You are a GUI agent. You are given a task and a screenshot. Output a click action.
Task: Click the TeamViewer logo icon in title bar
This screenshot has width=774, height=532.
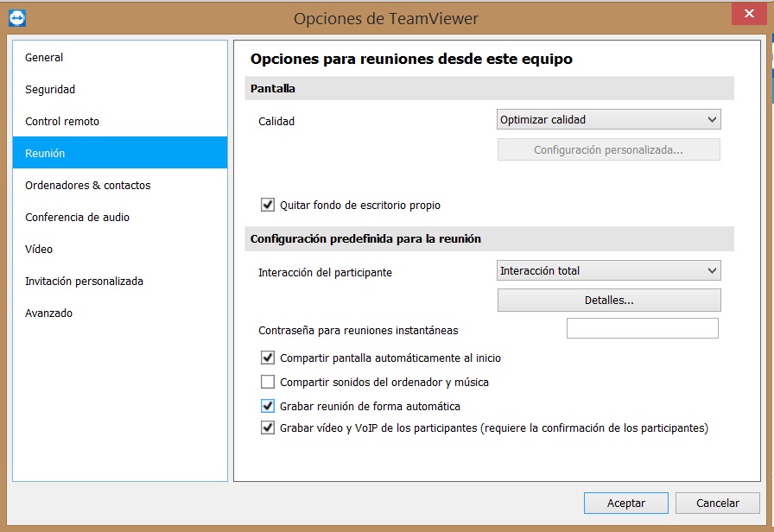[16, 17]
